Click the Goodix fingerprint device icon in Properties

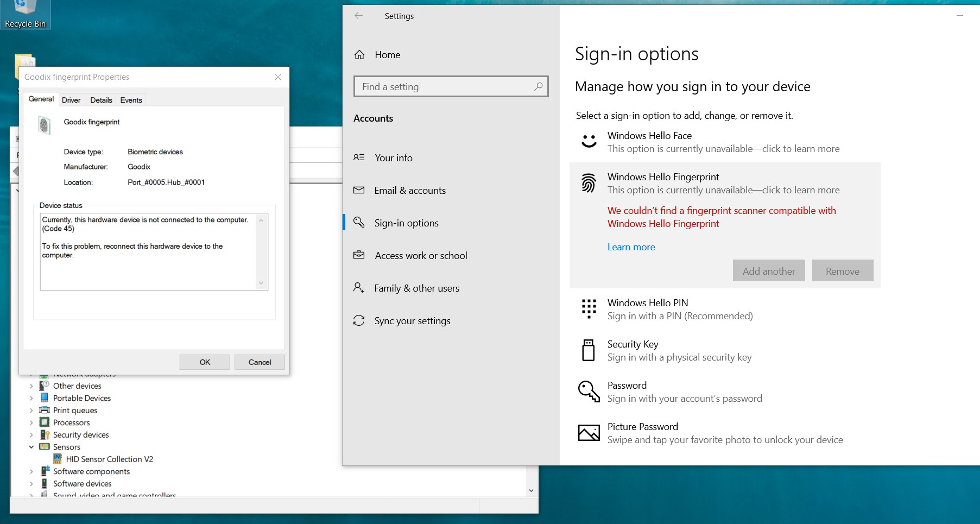[45, 125]
